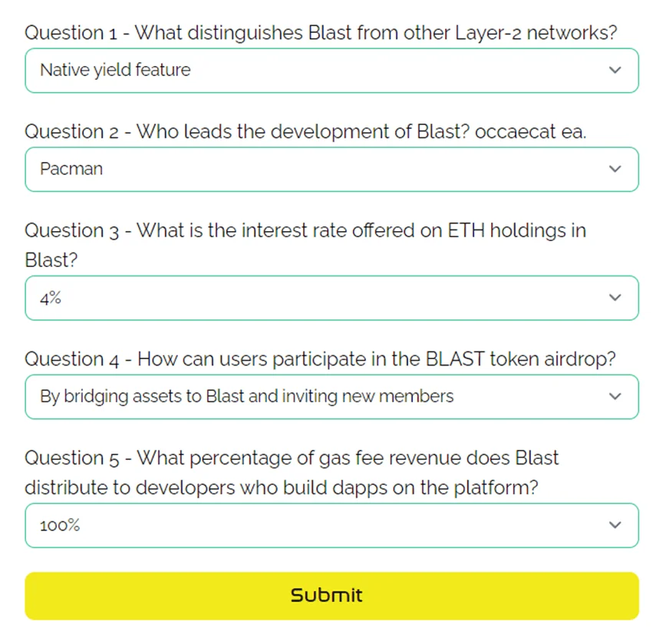
Task: Open the 100% gas fee dropdown
Action: tap(331, 526)
